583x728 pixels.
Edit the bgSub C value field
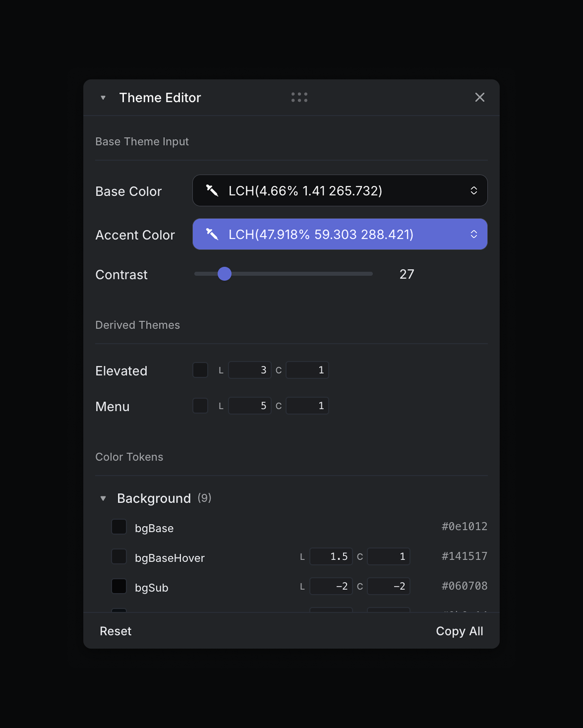[x=389, y=586]
